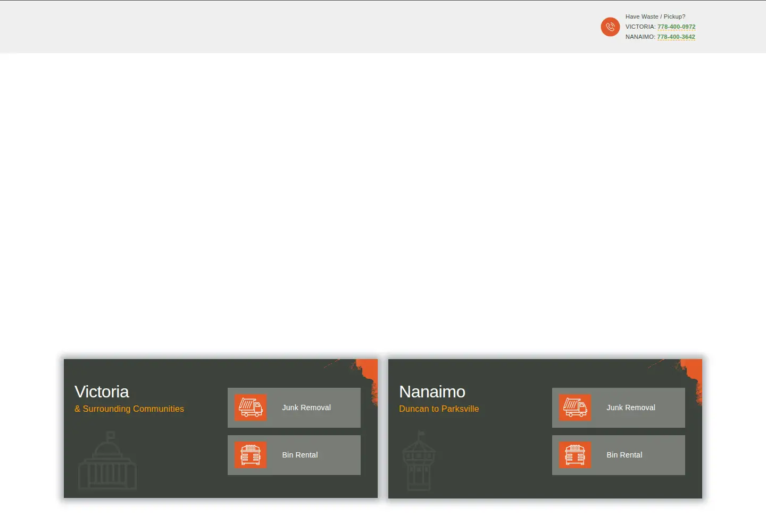Call the Nanaimo number 778-400-3642
The image size is (766, 532).
(676, 37)
